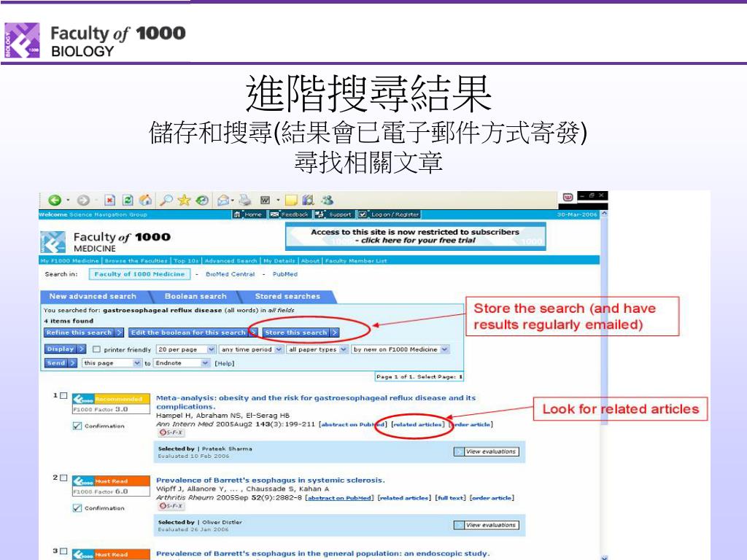Click the Faculty of 1000 Medicine logo

click(106, 241)
